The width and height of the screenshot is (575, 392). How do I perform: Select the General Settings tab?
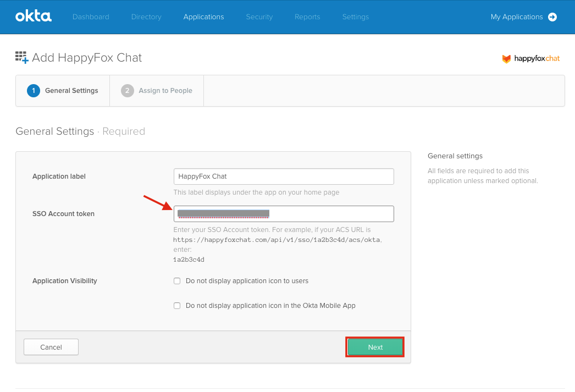pos(62,90)
